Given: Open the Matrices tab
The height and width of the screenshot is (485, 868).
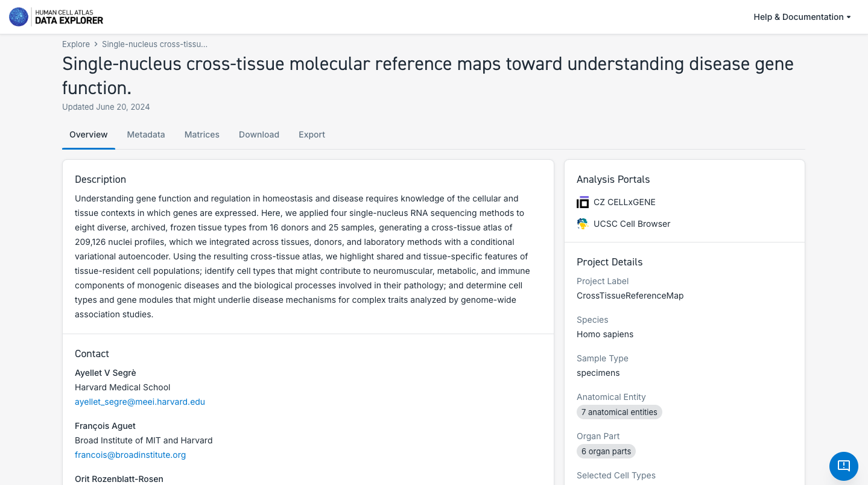Looking at the screenshot, I should pos(202,135).
